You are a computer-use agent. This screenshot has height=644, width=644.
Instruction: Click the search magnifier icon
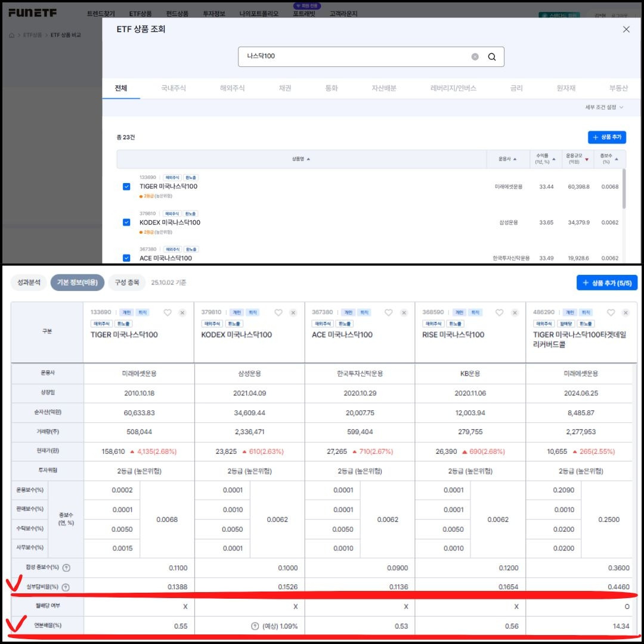[491, 57]
